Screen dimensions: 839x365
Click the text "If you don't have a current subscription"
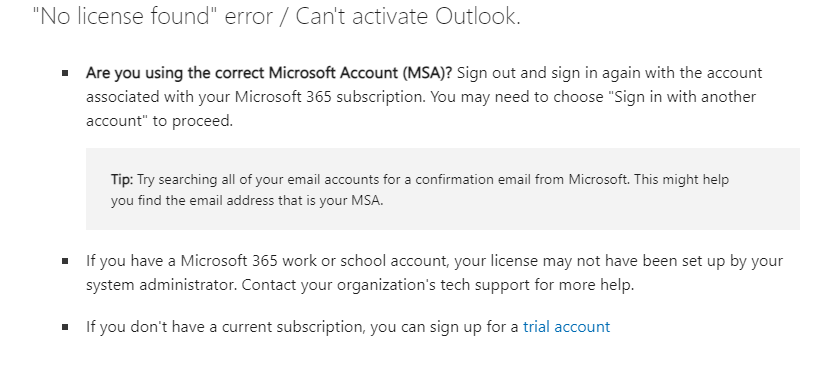tap(226, 326)
